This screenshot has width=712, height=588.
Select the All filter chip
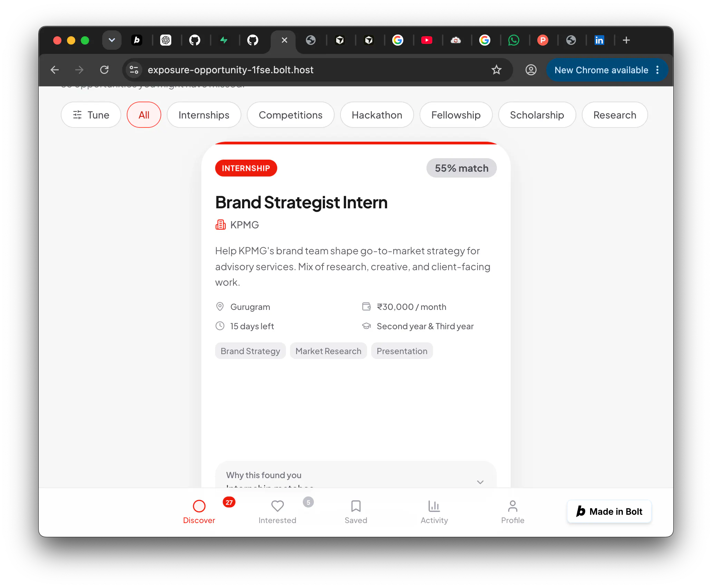click(x=144, y=115)
